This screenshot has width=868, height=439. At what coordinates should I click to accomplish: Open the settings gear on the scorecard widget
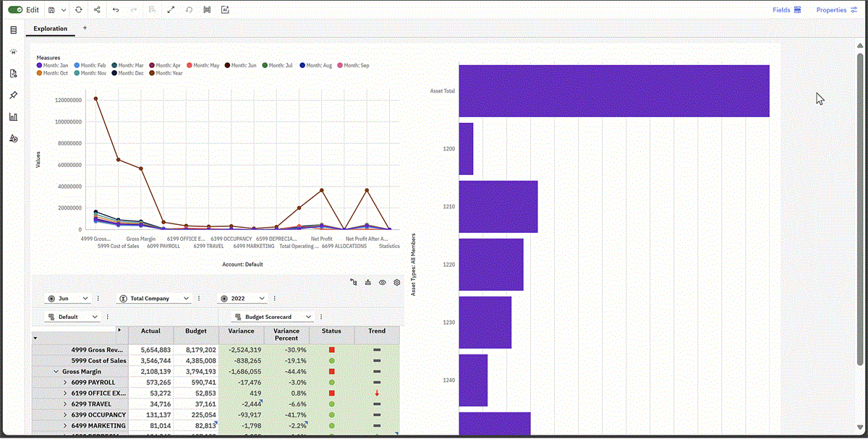pos(396,282)
